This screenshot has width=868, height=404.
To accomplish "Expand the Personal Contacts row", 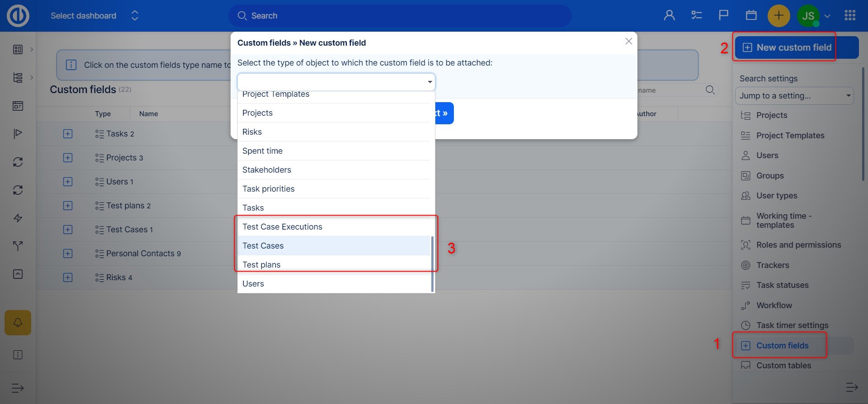I will (68, 254).
